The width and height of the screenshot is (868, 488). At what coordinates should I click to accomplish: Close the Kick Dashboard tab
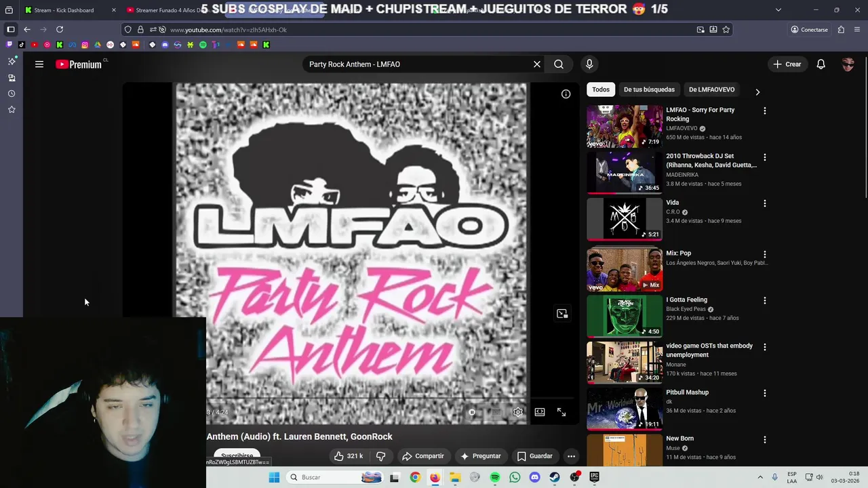coord(113,10)
